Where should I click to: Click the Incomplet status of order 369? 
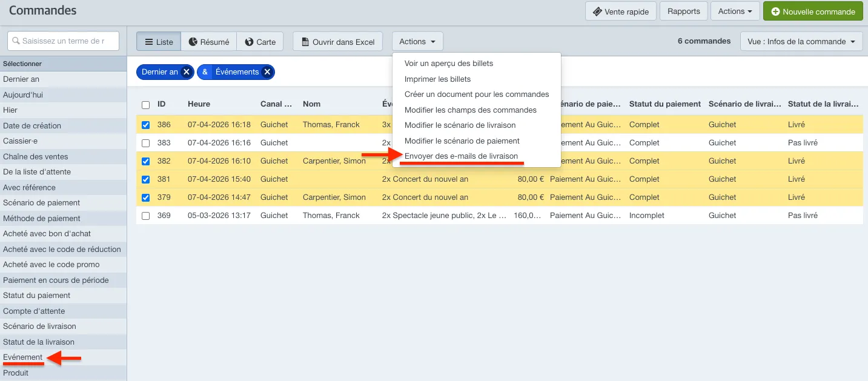pyautogui.click(x=647, y=216)
